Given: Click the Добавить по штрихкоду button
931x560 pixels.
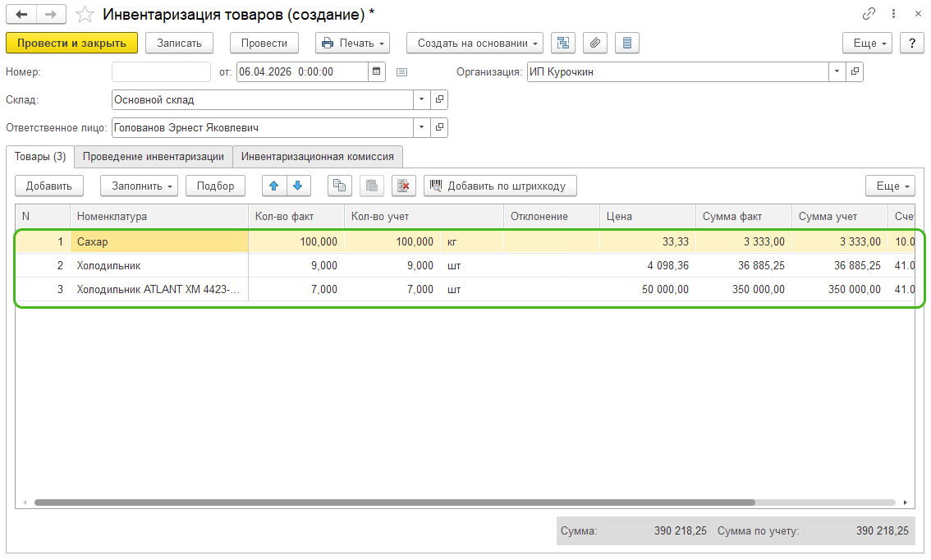Looking at the screenshot, I should 499,186.
